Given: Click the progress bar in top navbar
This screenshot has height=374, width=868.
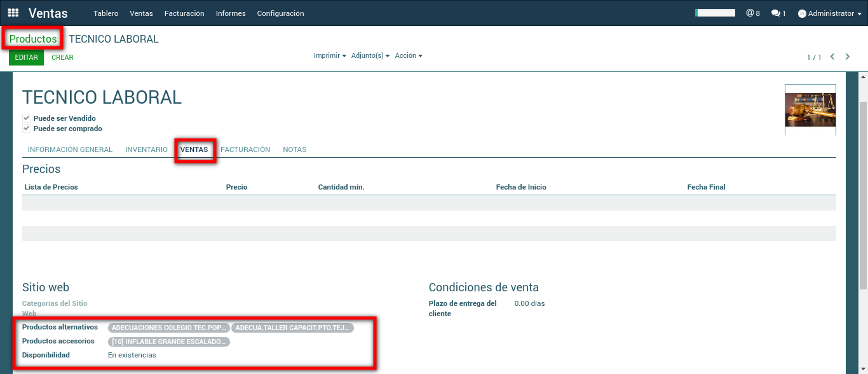Looking at the screenshot, I should (x=715, y=13).
